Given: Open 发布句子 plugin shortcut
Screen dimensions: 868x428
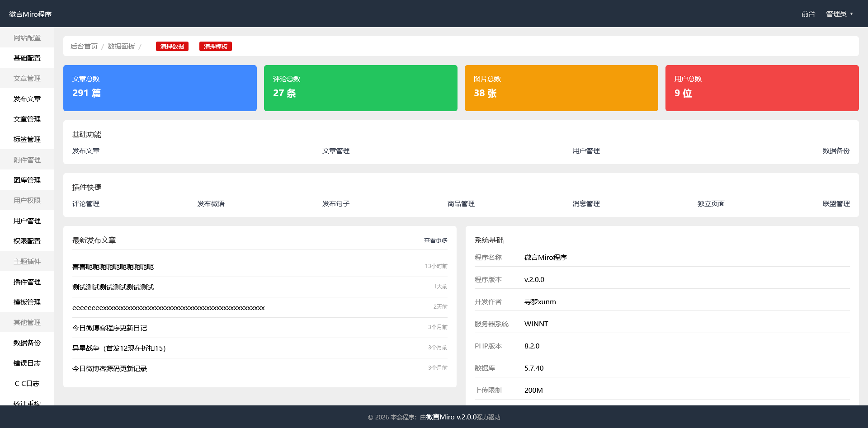Looking at the screenshot, I should [x=336, y=203].
